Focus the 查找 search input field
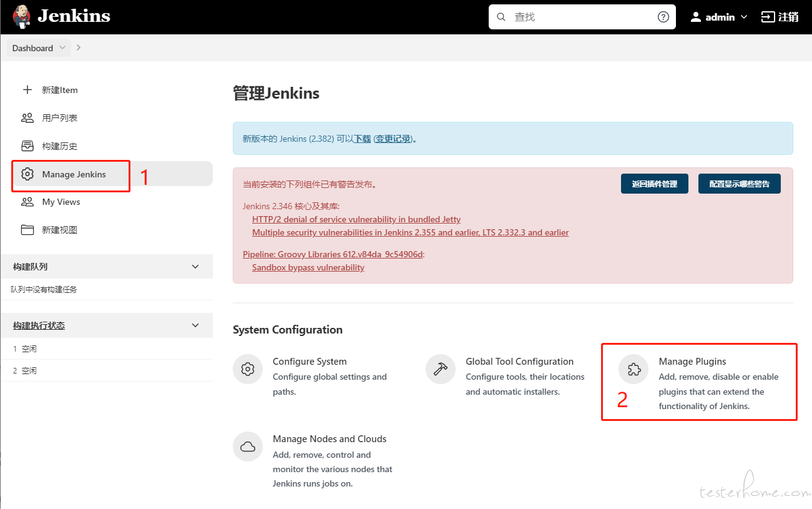The image size is (812, 509). click(x=582, y=17)
